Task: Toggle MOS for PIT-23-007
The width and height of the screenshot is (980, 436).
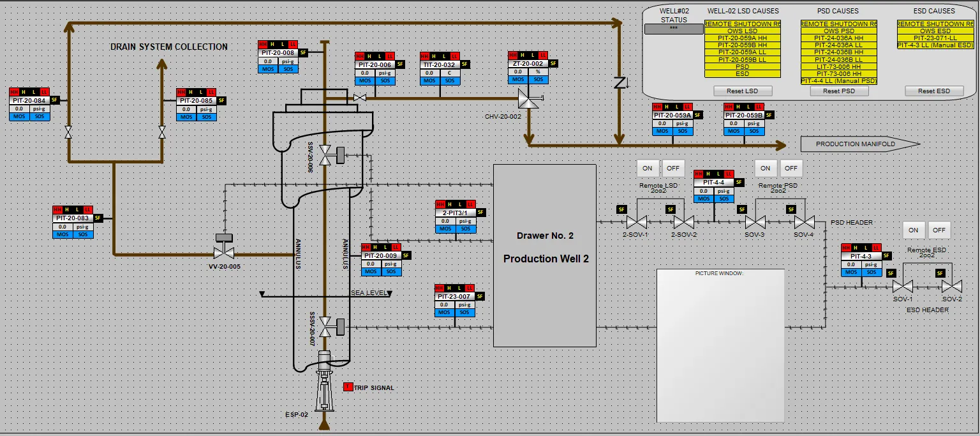Action: pos(445,313)
